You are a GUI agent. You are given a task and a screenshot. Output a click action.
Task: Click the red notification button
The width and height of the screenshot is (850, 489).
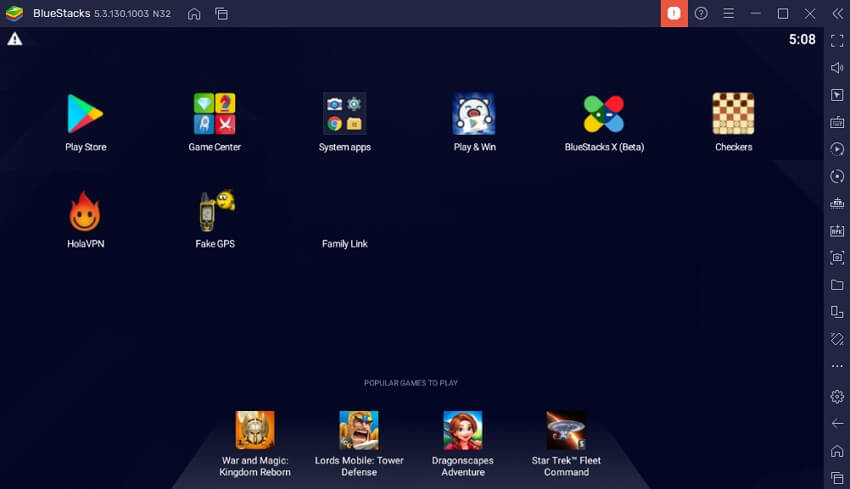674,14
